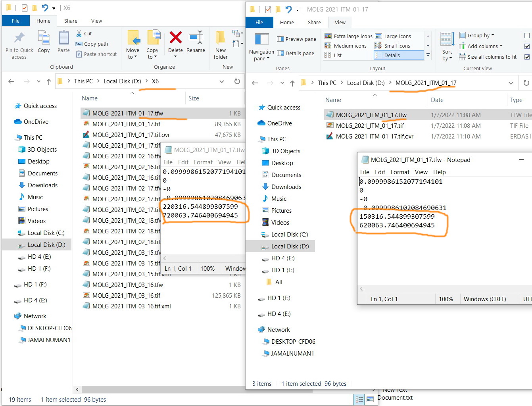Image resolution: width=532 pixels, height=406 pixels.
Task: Select Downloads in the navigation sidebar
Action: pyautogui.click(x=286, y=187)
